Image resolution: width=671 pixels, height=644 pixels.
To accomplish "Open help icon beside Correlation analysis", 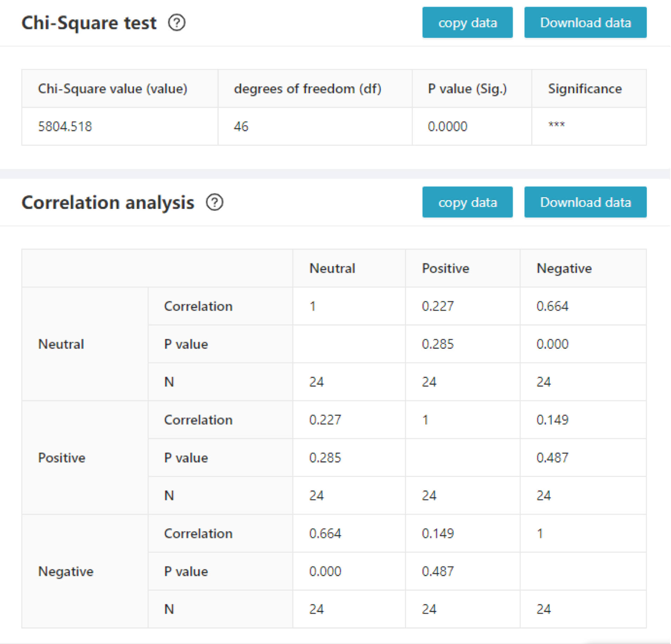I will pos(214,202).
